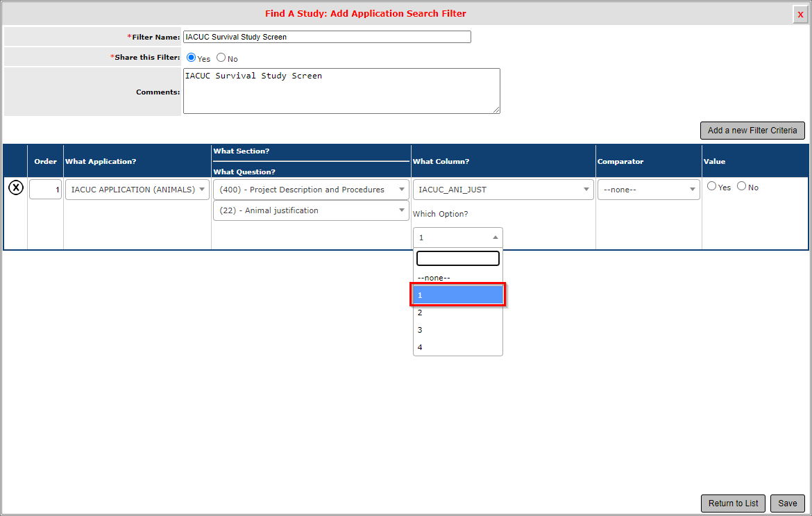This screenshot has height=516, width=812.
Task: Remove filter criteria row with X icon
Action: pyautogui.click(x=16, y=188)
